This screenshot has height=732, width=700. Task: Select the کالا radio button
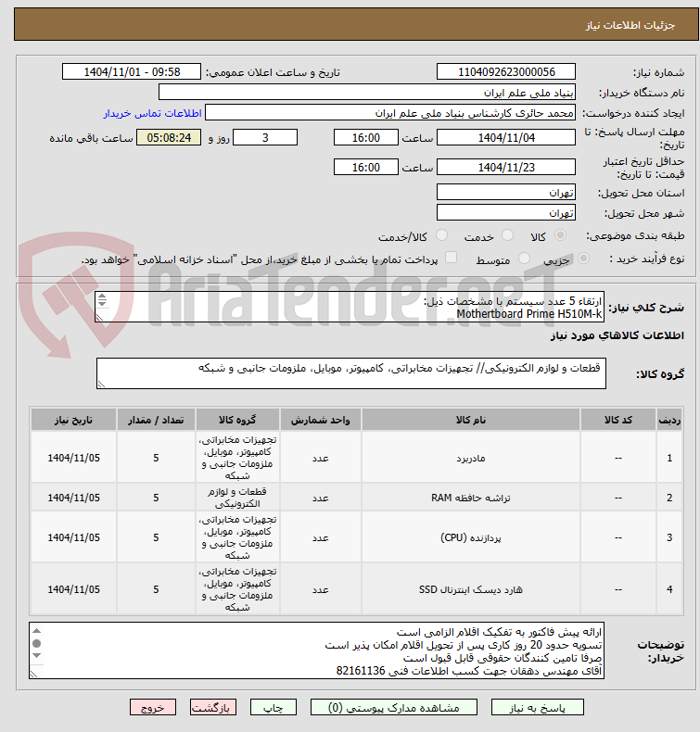560,235
